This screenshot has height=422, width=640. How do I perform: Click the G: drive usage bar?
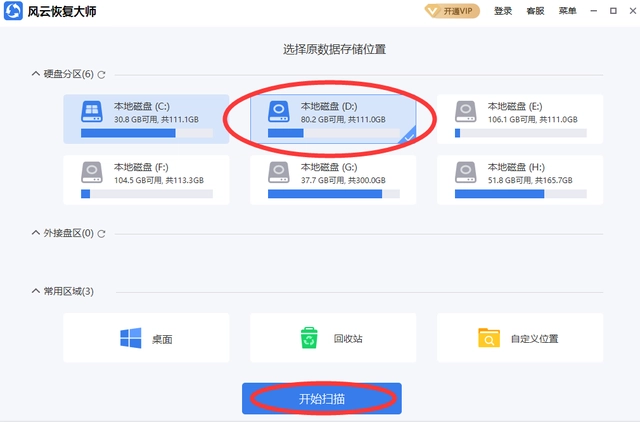(x=334, y=194)
